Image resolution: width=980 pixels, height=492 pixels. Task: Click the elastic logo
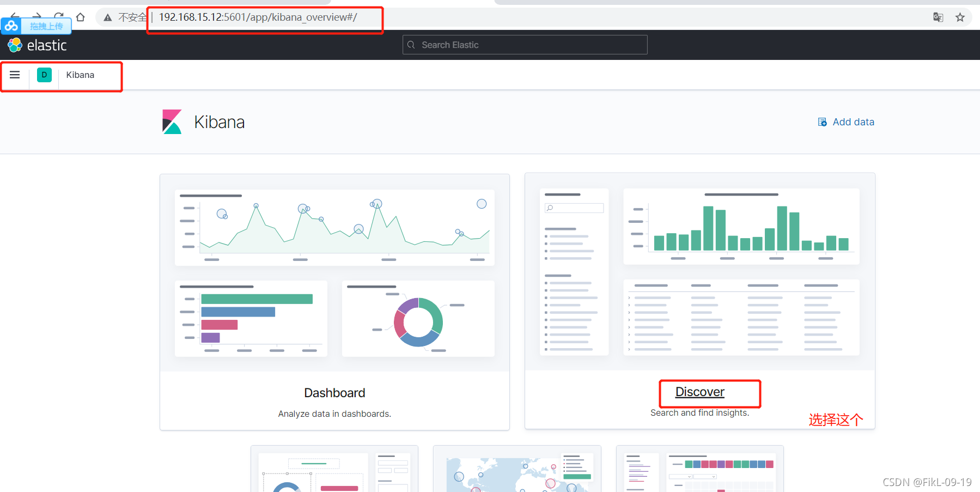click(37, 45)
